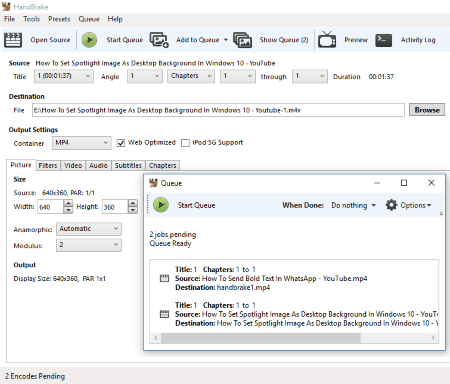The height and width of the screenshot is (384, 450).
Task: Click the green play icon in the Queue window
Action: click(161, 205)
